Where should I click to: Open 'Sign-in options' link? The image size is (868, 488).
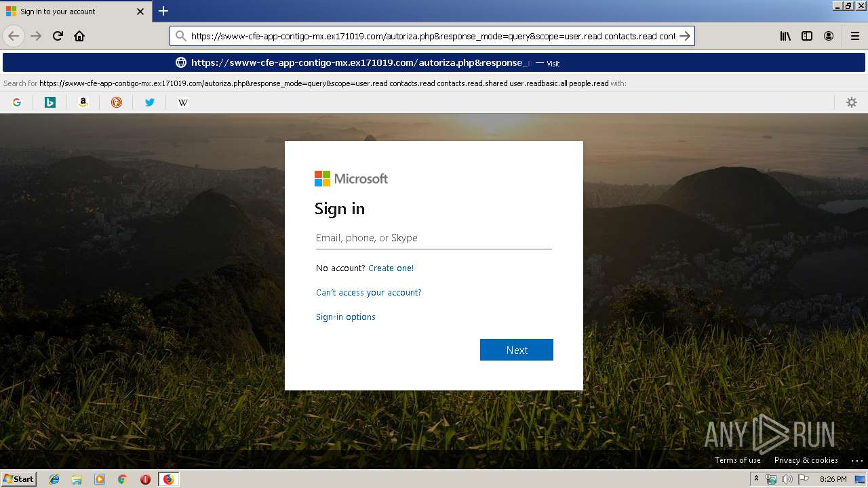[346, 317]
